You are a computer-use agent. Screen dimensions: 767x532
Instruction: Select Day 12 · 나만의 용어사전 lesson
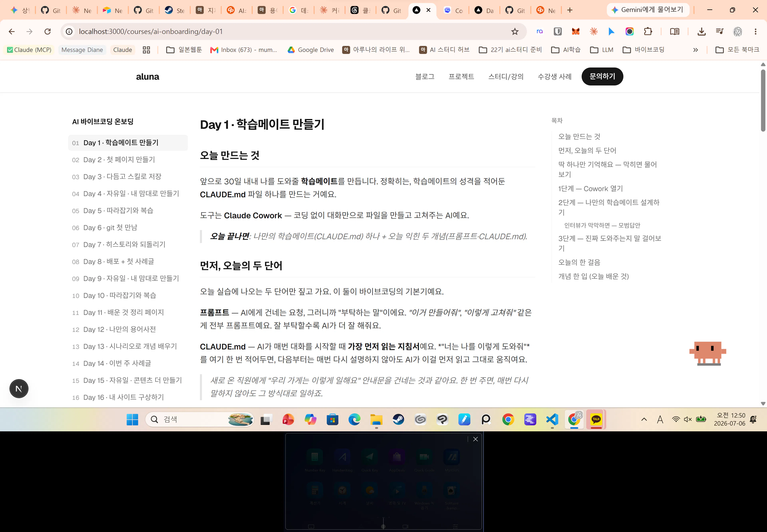point(128,329)
